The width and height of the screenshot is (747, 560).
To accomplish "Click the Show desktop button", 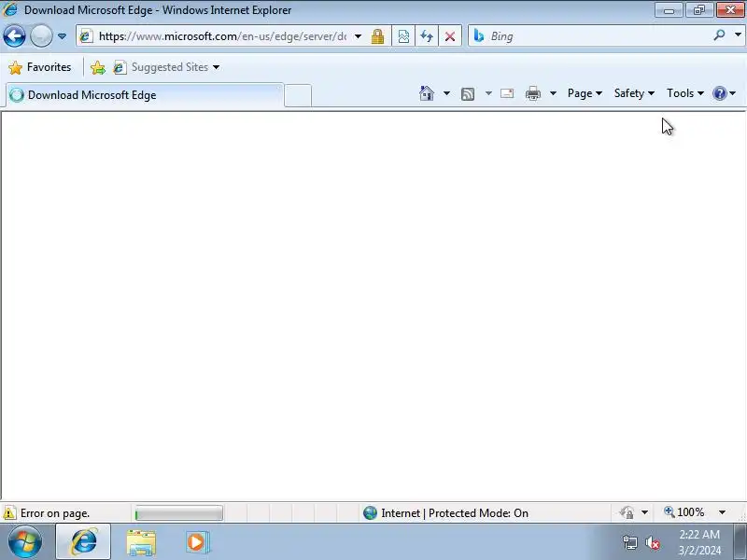I will point(740,541).
